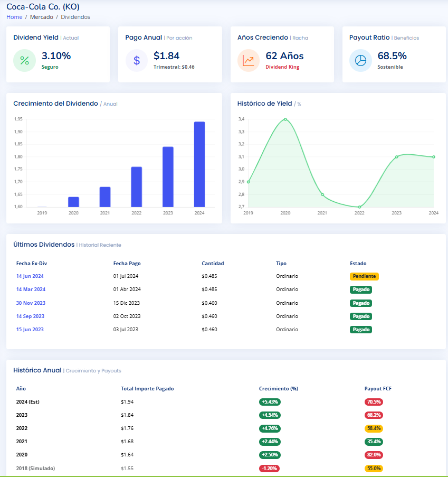Click the 3.10% dividend yield value
The width and height of the screenshot is (448, 477).
(x=56, y=55)
